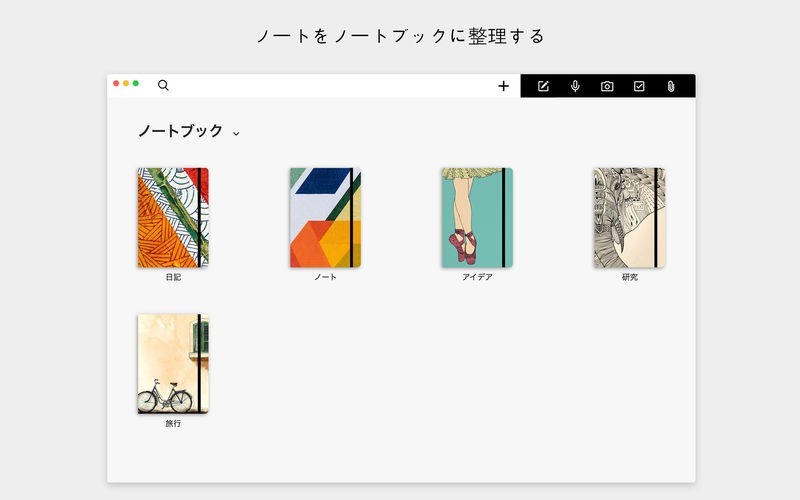
Task: Select the ノート label under notebook
Action: 326,277
